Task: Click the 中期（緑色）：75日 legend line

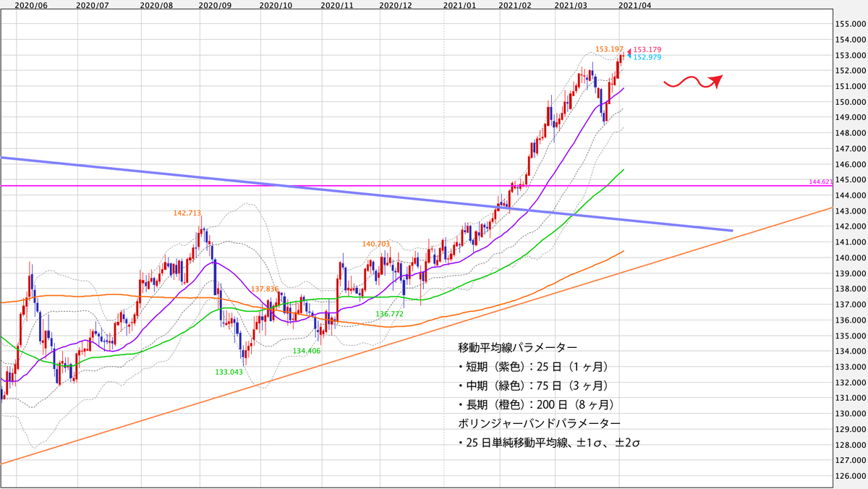Action: tap(534, 385)
